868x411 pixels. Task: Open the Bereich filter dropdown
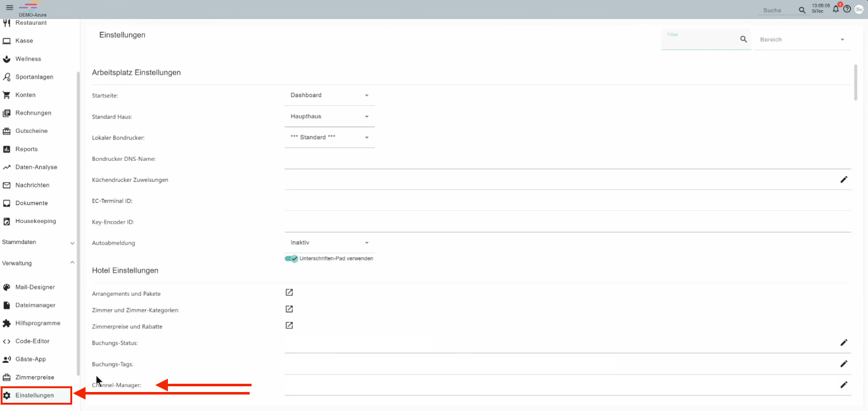tap(801, 40)
